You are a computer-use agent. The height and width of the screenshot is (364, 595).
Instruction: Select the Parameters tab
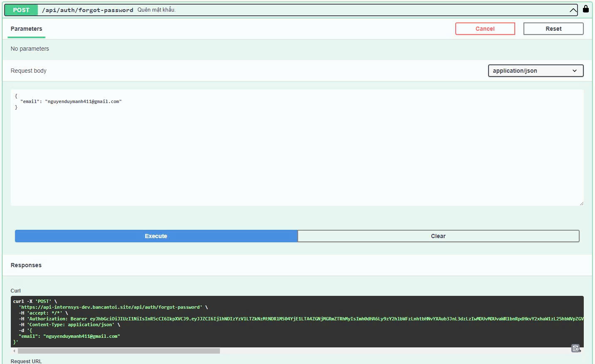(26, 29)
